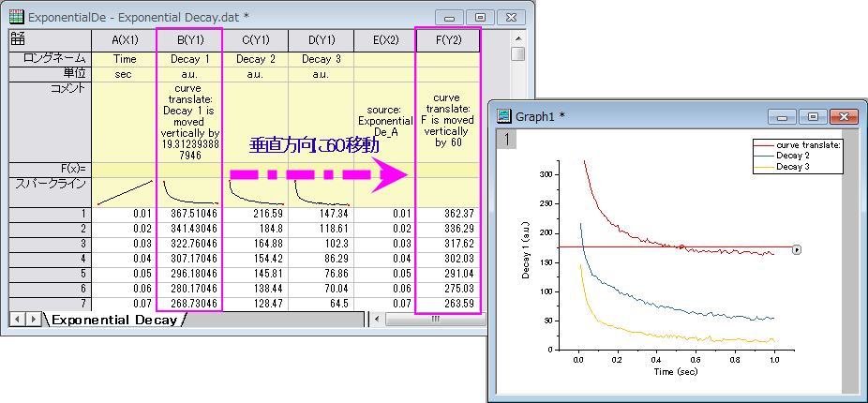Click the vertical scrollbar up arrow in workbook

click(518, 38)
